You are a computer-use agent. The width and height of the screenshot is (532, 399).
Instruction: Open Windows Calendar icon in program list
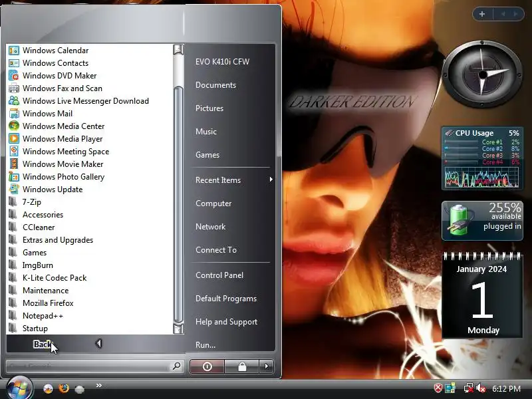tap(14, 51)
